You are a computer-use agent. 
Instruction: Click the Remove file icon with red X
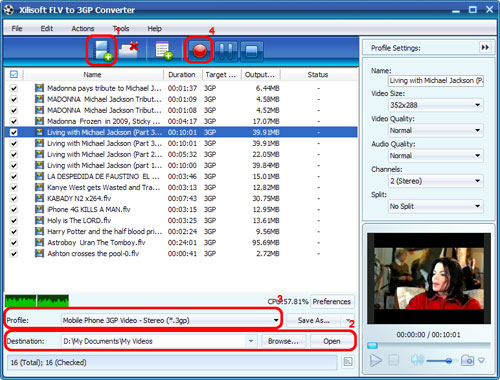[x=129, y=51]
